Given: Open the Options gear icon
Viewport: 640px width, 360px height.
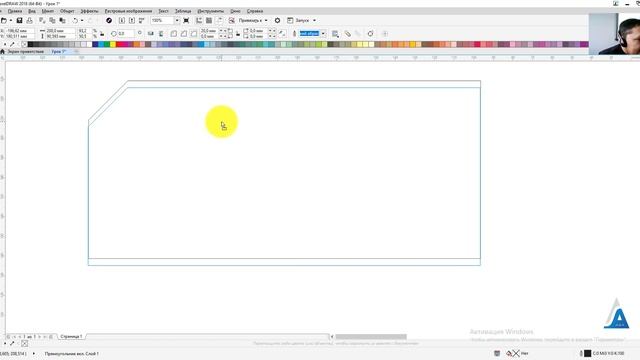Looking at the screenshot, I should point(278,20).
